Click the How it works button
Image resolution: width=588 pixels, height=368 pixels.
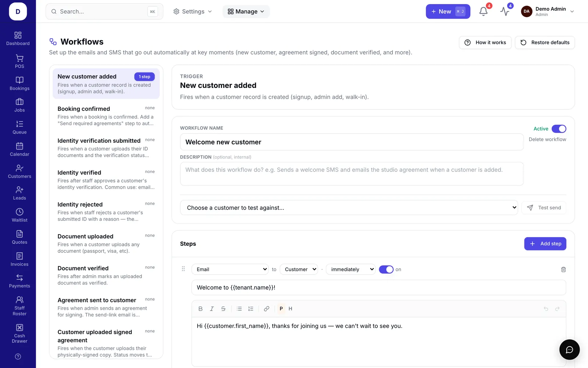(485, 42)
